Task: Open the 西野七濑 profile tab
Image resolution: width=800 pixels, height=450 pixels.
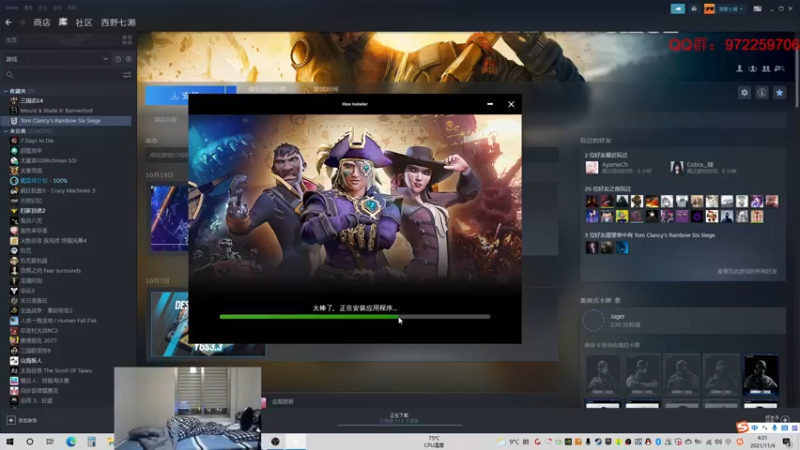Action: (118, 22)
